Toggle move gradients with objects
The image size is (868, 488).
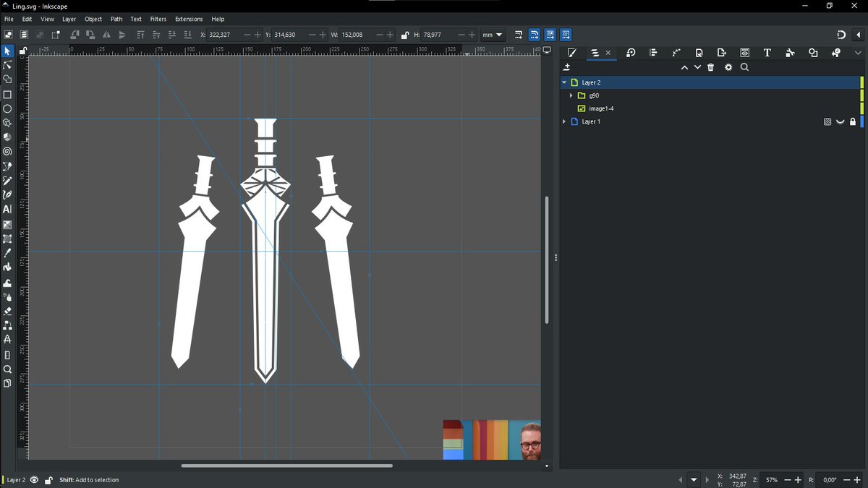click(x=550, y=35)
